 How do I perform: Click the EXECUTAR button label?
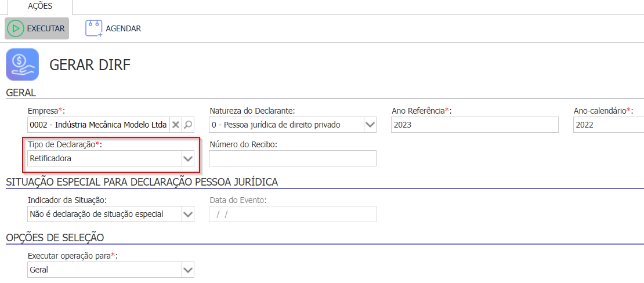[46, 28]
